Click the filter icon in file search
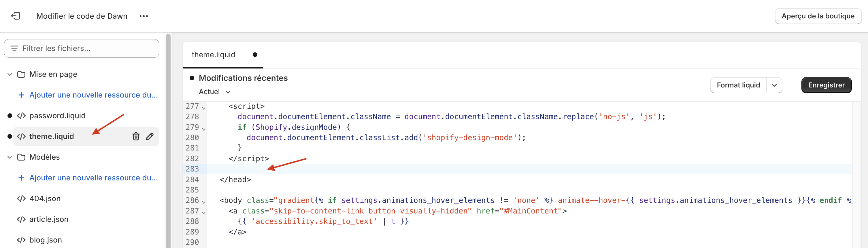This screenshot has height=248, width=868. [14, 48]
